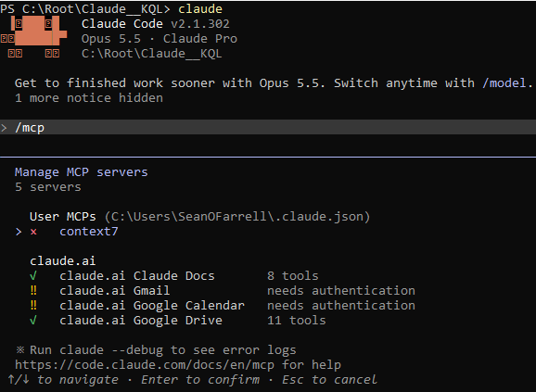
Task: Click the .claude.json config path text
Action: [x=237, y=217]
